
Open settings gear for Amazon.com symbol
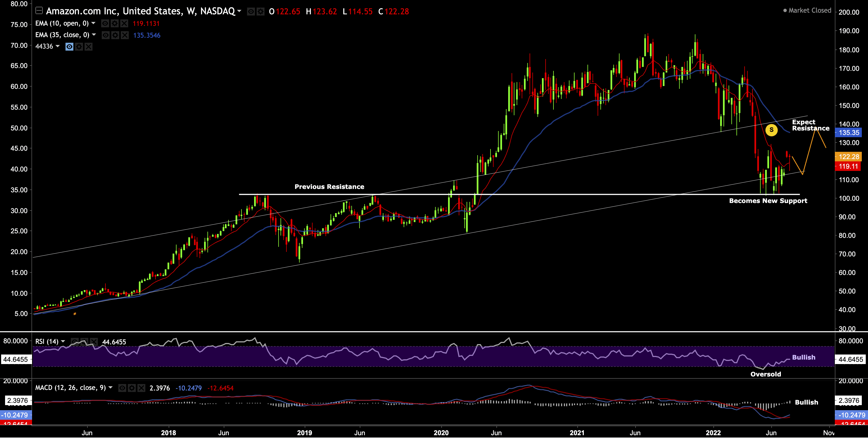coord(261,12)
